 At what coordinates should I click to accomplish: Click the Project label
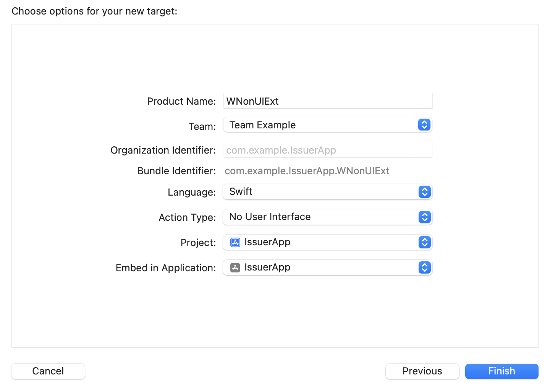[198, 243]
